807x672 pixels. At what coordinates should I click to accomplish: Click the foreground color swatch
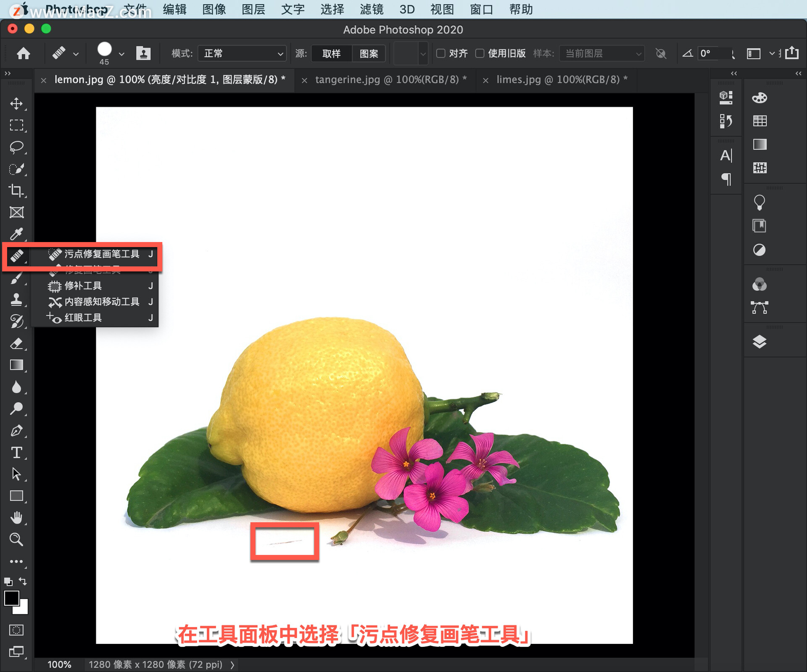pyautogui.click(x=12, y=598)
